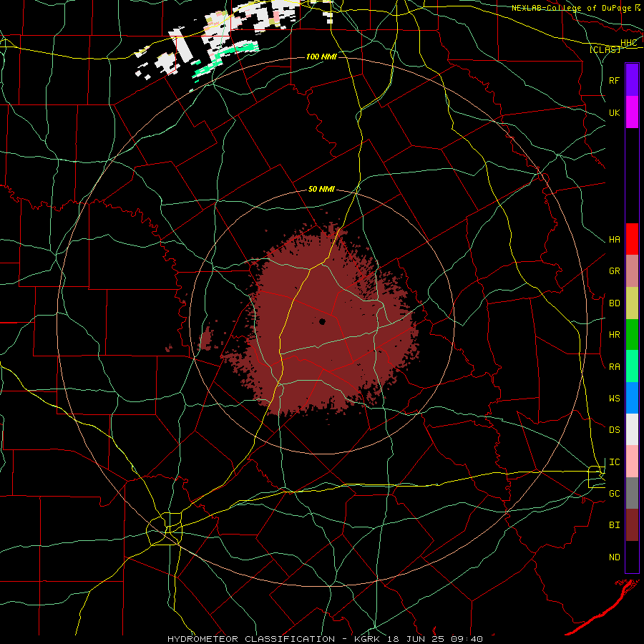Click the [CLAS] product label
The height and width of the screenshot is (644, 644).
[x=605, y=49]
